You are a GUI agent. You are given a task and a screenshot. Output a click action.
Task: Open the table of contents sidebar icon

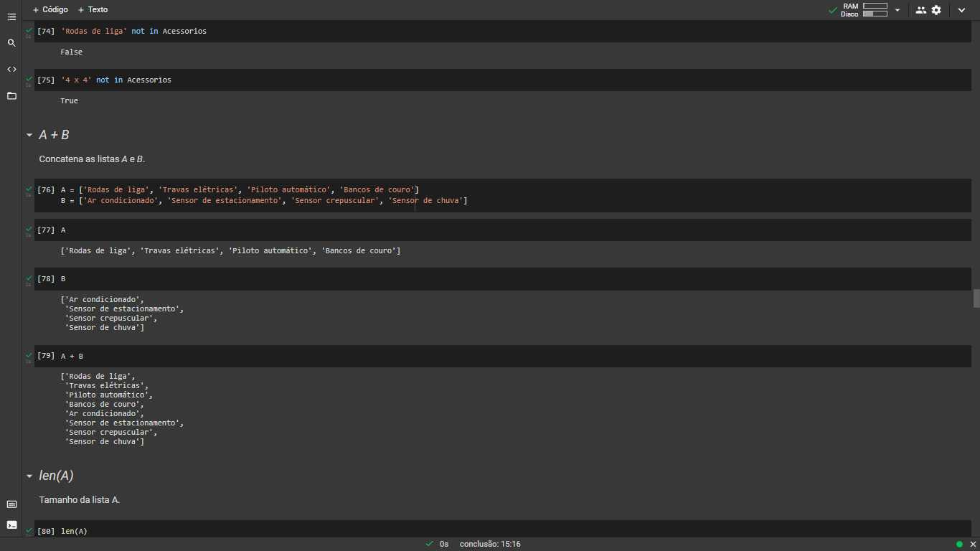(x=11, y=17)
